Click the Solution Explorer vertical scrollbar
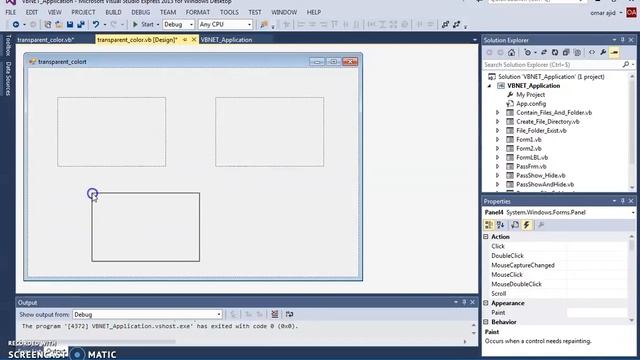 [632, 131]
